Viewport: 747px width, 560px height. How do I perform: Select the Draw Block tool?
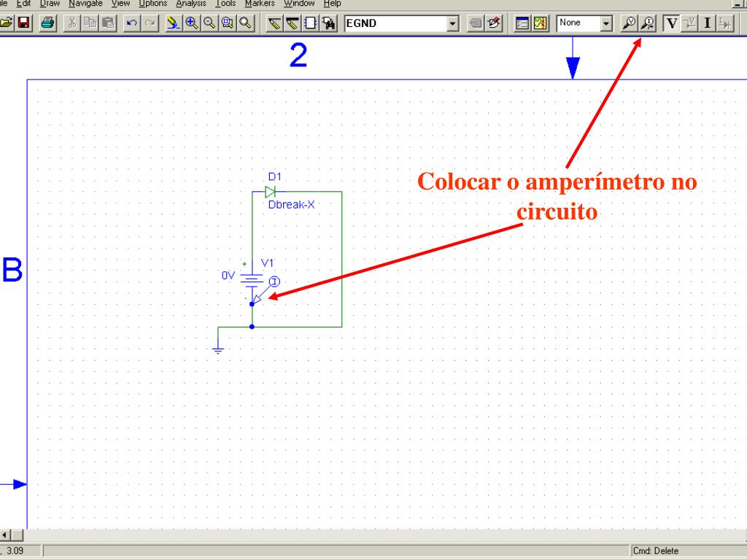point(310,23)
